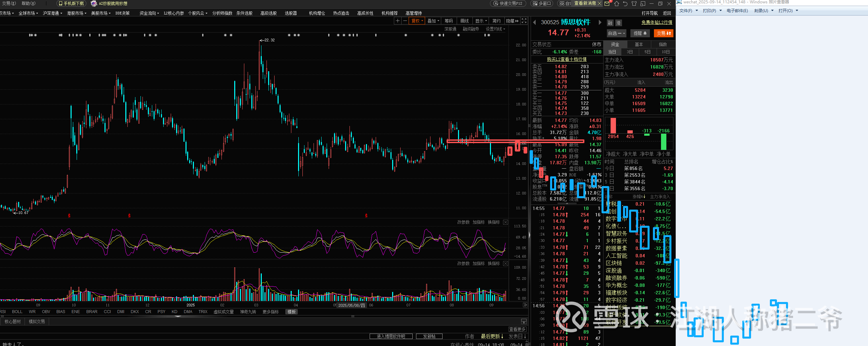The height and width of the screenshot is (346, 868).
Task: Select the 3日 capital flow period
Action: tap(629, 52)
